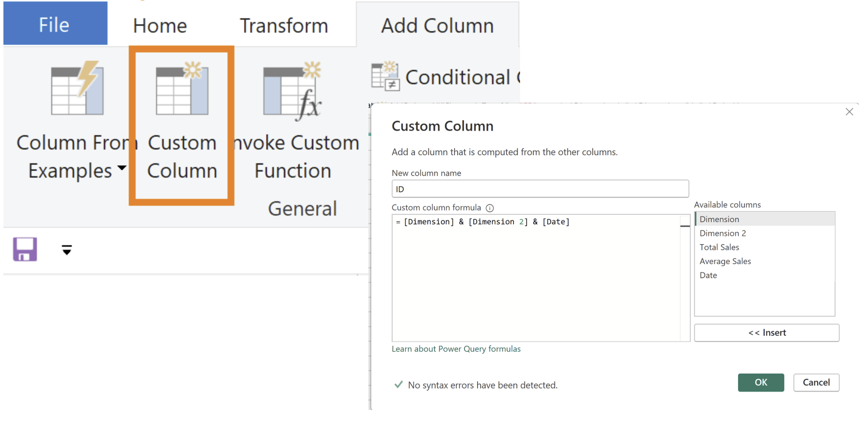Screen dimensions: 868x424
Task: Select Total Sales in available columns
Action: (719, 247)
